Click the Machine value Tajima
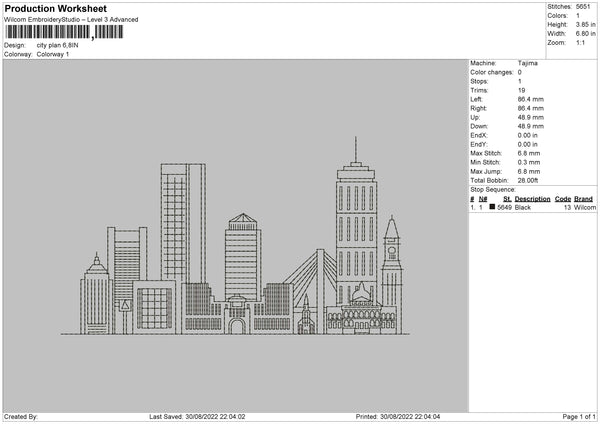600x424 pixels. tap(528, 63)
